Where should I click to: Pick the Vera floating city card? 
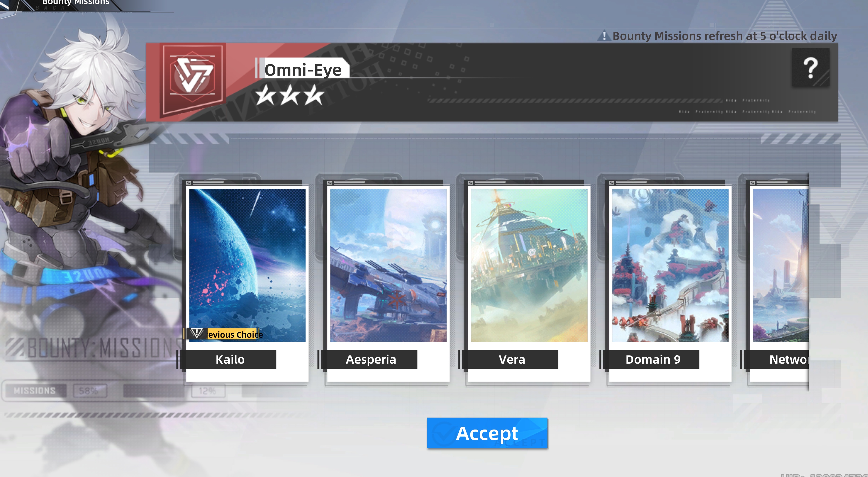[529, 265]
